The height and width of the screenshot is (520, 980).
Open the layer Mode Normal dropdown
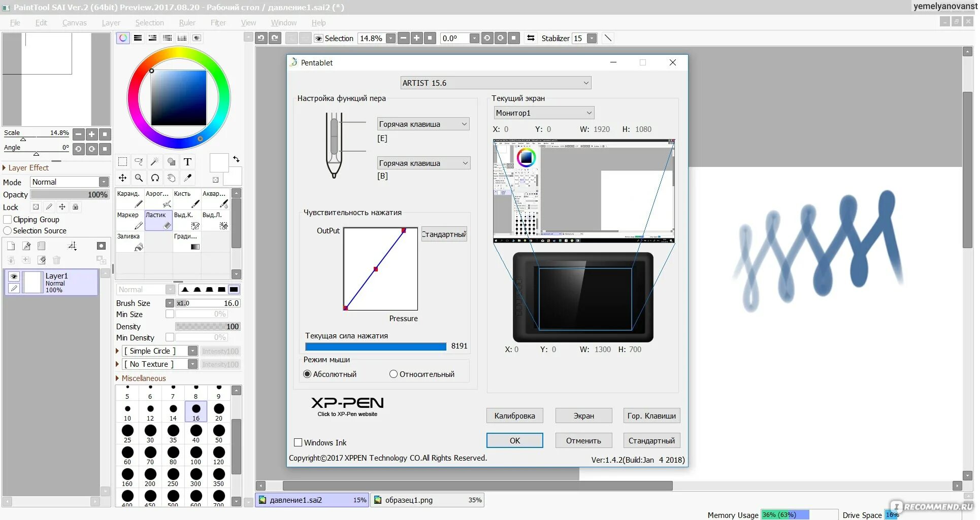70,182
